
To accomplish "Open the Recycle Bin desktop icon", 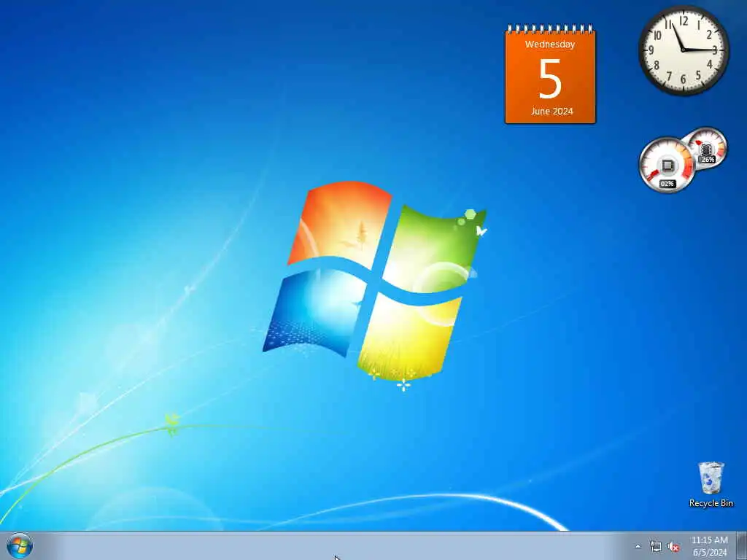I will pyautogui.click(x=711, y=484).
